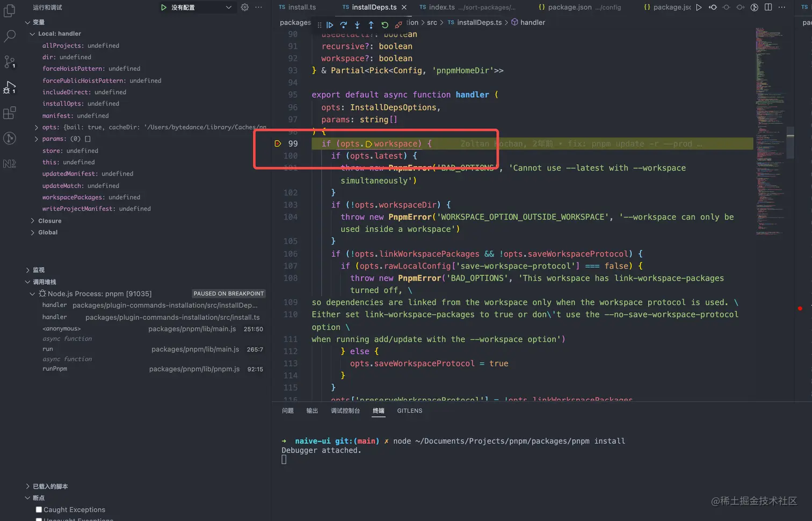Open editor more actions ellipsis
The image size is (812, 521).
(x=782, y=8)
